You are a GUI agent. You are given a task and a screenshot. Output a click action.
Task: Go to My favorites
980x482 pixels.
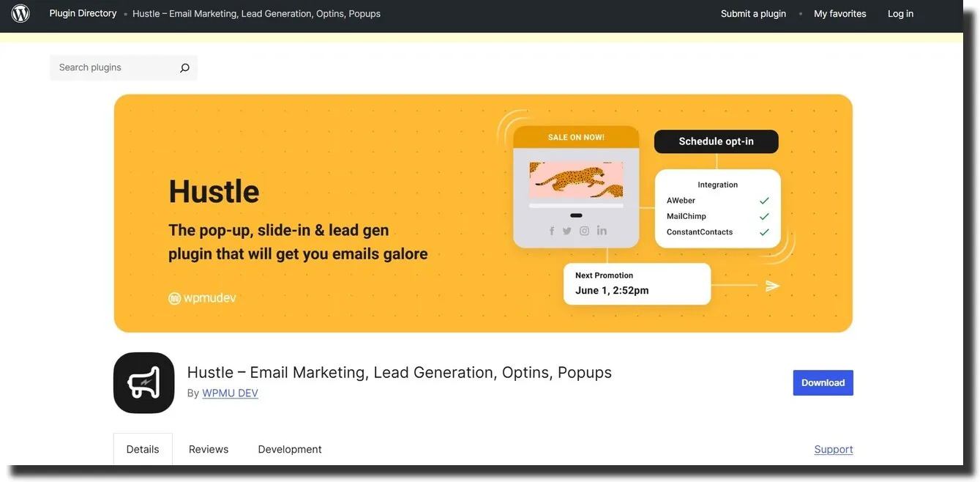tap(839, 13)
